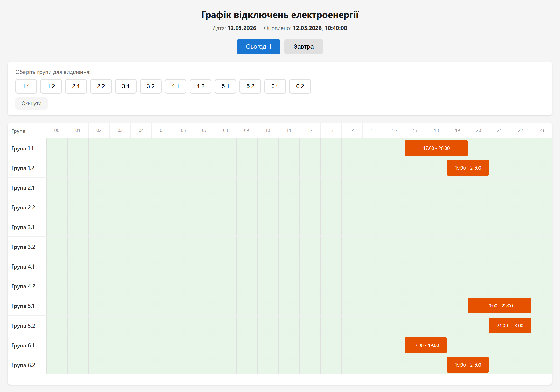This screenshot has height=392, width=560.
Task: Select group 5.1 for highlighting
Action: [x=225, y=86]
